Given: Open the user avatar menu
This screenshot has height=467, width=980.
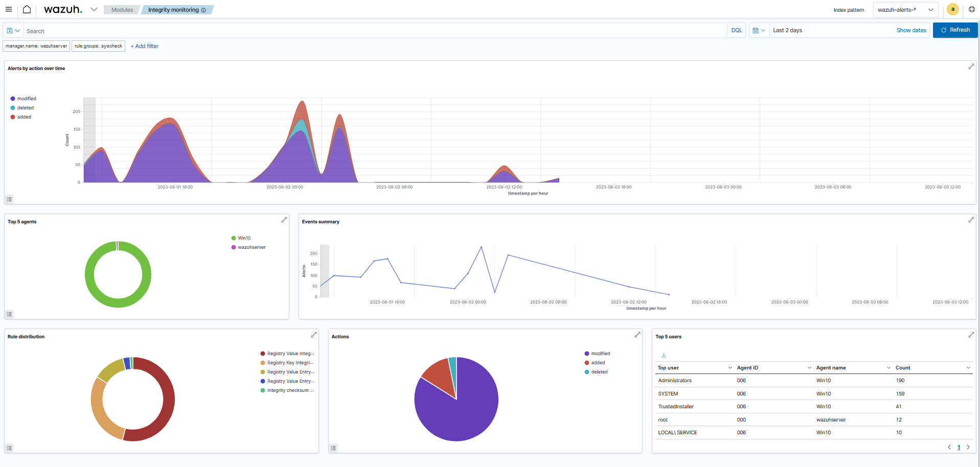Looking at the screenshot, I should [x=953, y=9].
